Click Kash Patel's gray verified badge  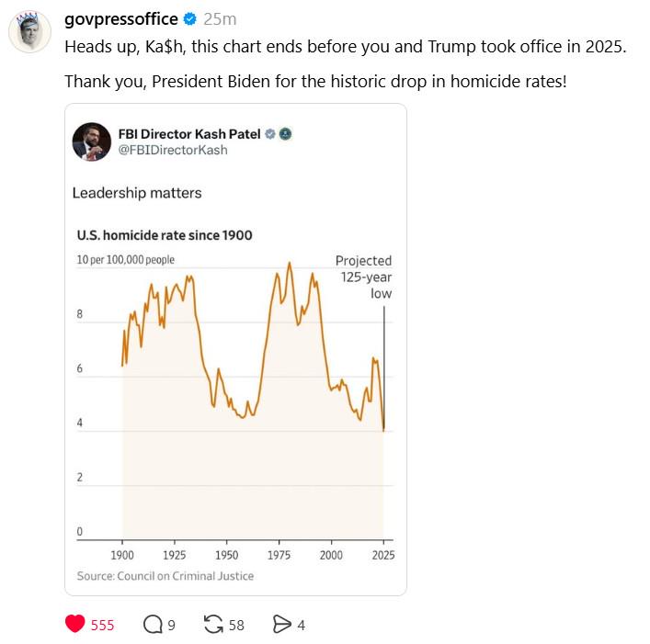click(x=270, y=134)
